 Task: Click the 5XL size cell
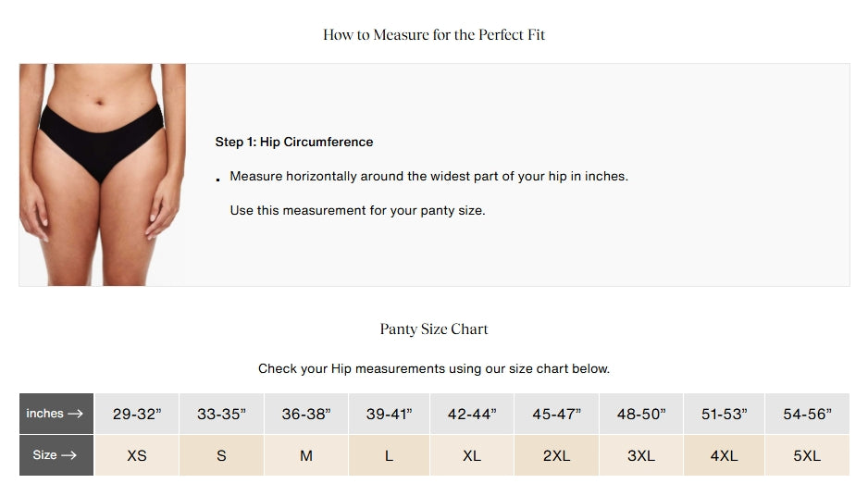807,455
